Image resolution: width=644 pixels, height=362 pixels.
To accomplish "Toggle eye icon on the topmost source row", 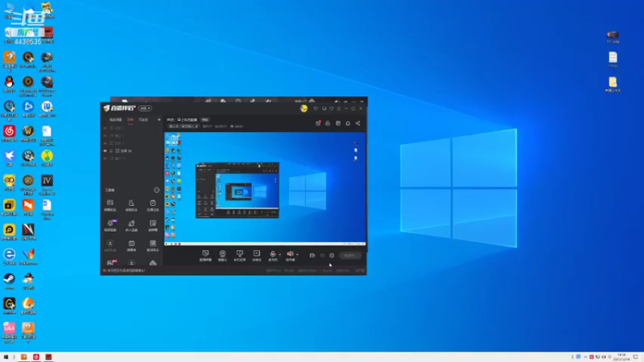I will pyautogui.click(x=105, y=128).
